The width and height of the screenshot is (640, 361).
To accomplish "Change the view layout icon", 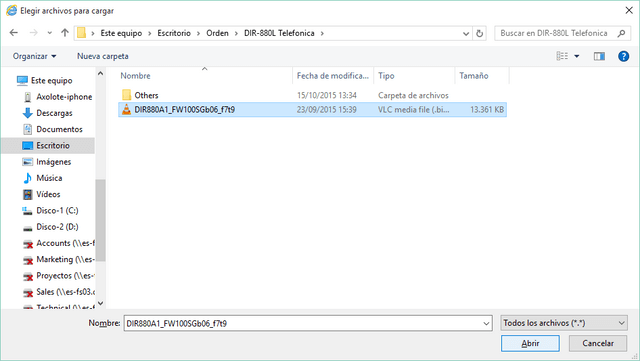I will pos(562,56).
